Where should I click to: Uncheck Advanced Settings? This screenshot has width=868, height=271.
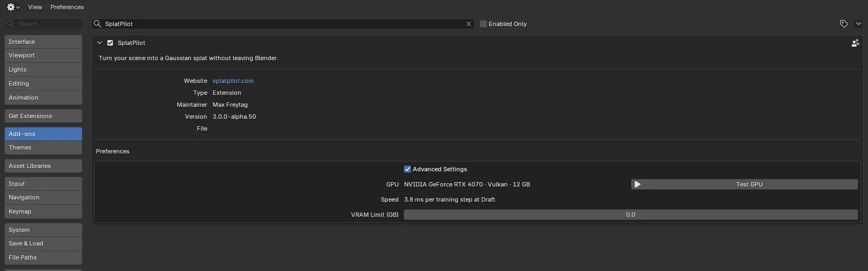[x=407, y=169]
